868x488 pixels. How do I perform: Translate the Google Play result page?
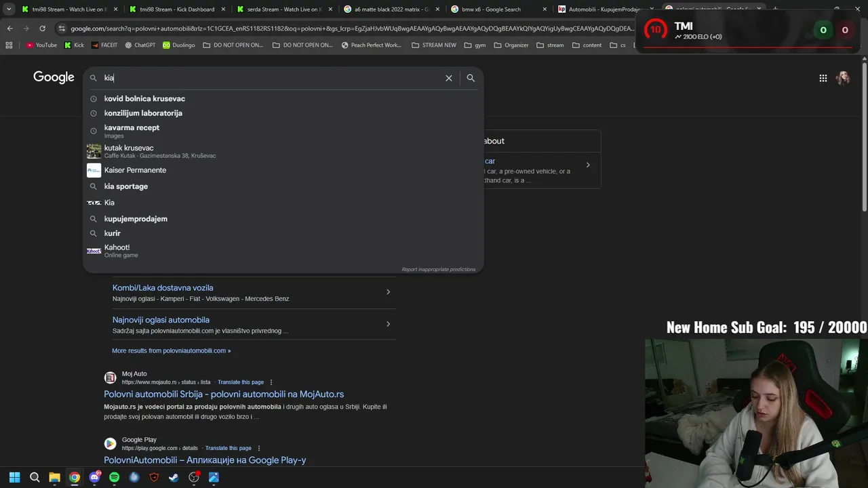tap(229, 448)
